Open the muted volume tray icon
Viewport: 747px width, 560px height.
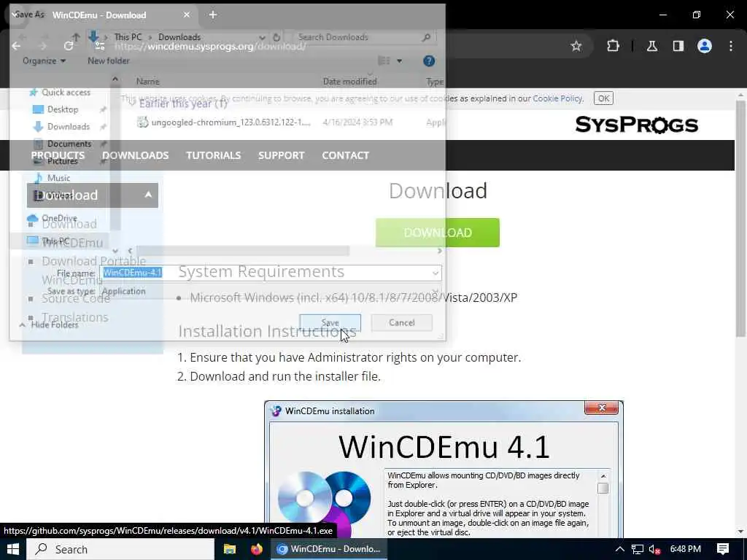point(654,550)
